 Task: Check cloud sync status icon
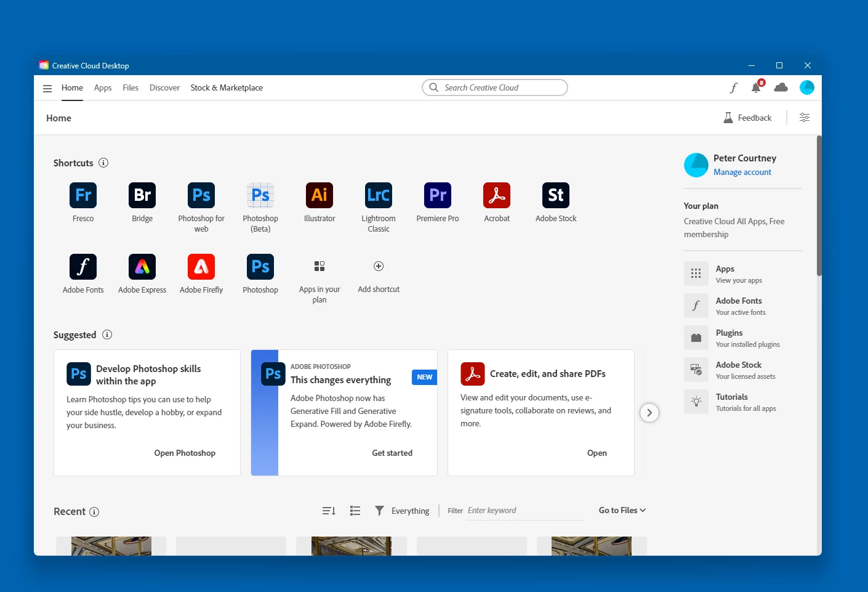(781, 87)
